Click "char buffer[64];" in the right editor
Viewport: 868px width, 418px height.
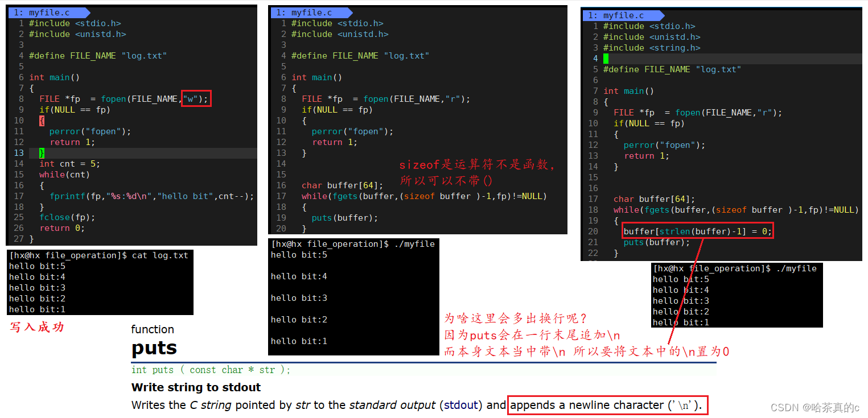pyautogui.click(x=654, y=199)
